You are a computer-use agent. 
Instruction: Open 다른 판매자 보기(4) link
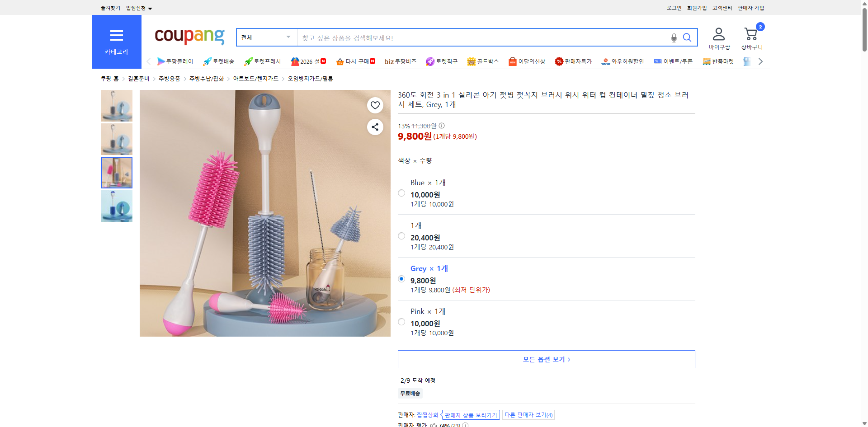[x=528, y=414]
